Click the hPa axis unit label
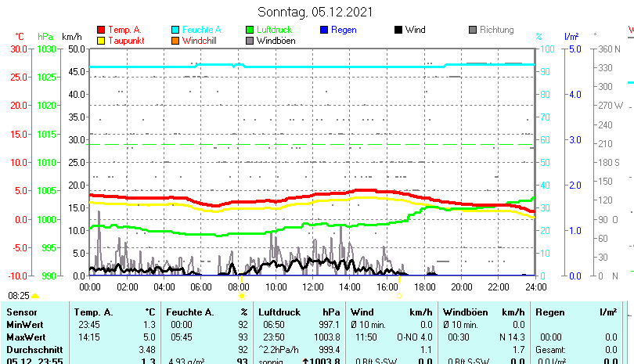 (x=45, y=37)
